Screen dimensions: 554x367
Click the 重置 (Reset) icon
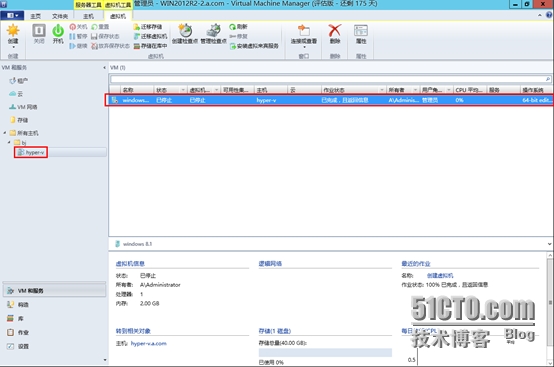[x=94, y=27]
